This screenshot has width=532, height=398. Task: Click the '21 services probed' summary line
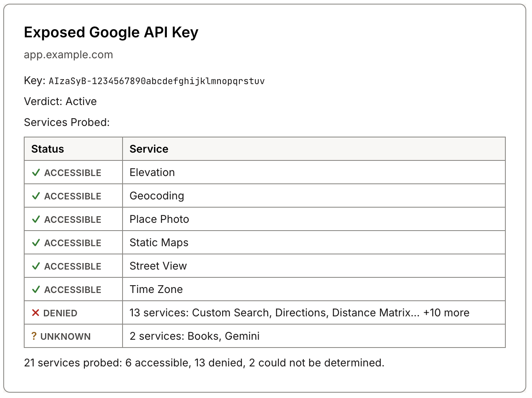tap(204, 363)
